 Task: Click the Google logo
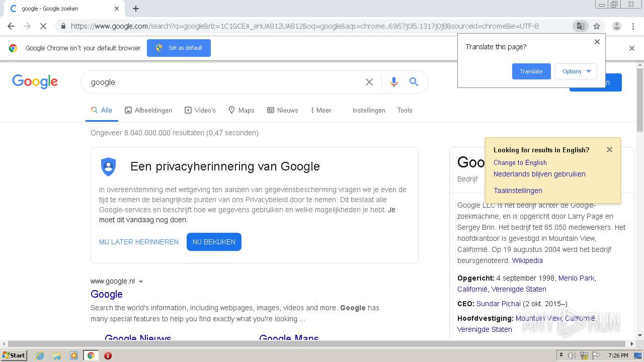[x=35, y=81]
